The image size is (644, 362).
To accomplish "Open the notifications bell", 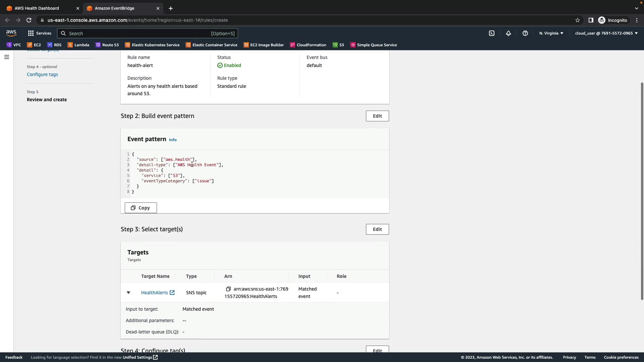I will tap(508, 33).
